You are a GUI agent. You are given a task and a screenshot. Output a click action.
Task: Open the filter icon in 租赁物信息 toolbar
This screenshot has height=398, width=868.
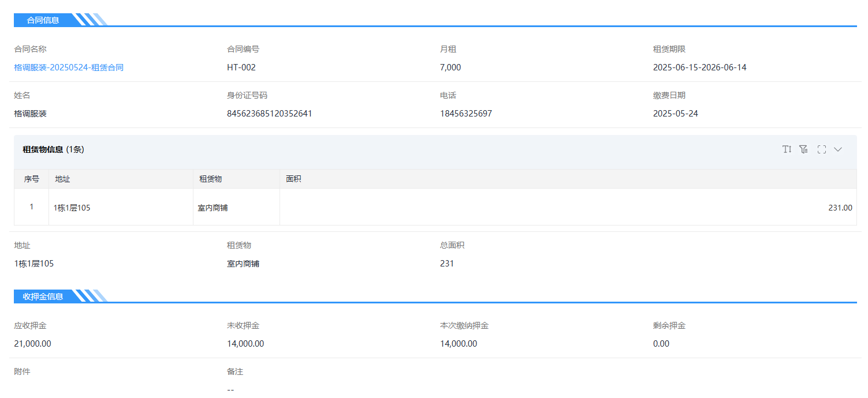pyautogui.click(x=803, y=149)
